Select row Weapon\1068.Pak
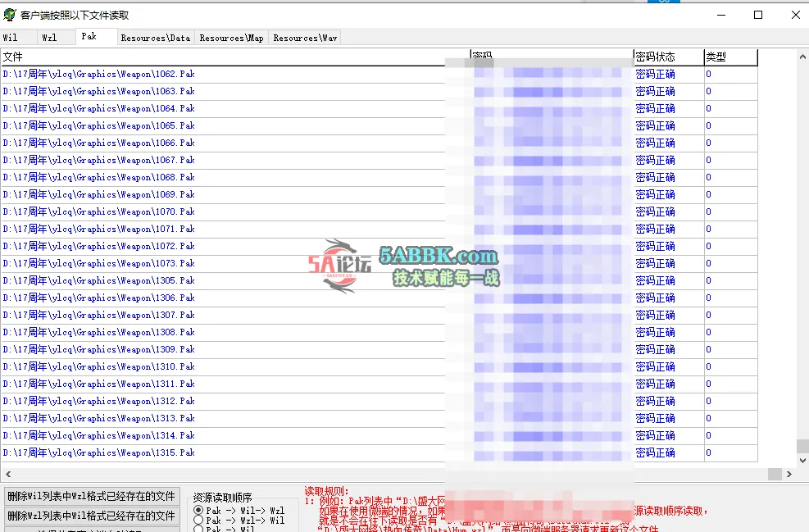809x532 pixels. click(380, 178)
